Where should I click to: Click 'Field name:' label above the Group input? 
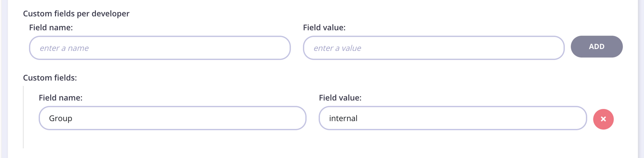61,98
